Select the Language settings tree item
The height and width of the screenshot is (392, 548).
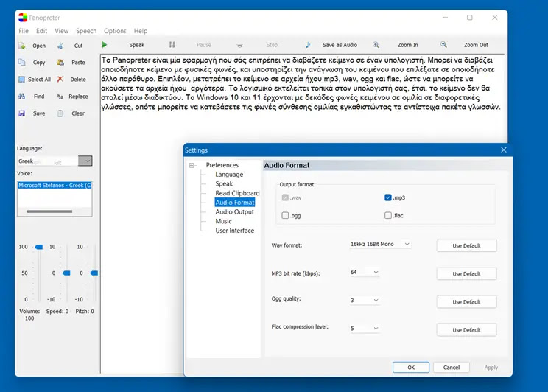(x=229, y=174)
